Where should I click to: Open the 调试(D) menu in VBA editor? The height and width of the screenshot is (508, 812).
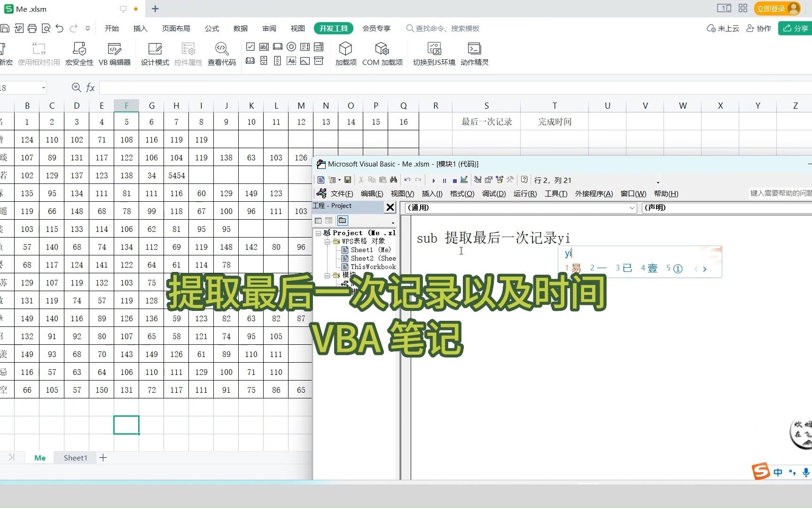click(x=494, y=193)
